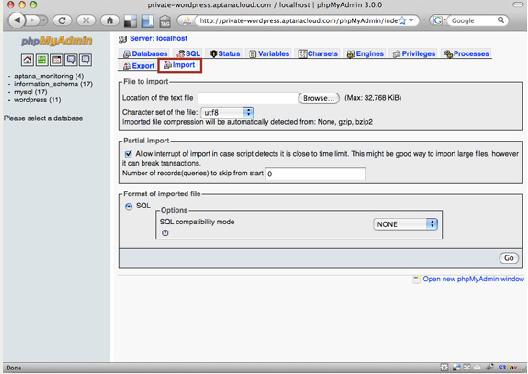
Task: Toggle the Allow interrupt of import checkbox
Action: pyautogui.click(x=128, y=154)
